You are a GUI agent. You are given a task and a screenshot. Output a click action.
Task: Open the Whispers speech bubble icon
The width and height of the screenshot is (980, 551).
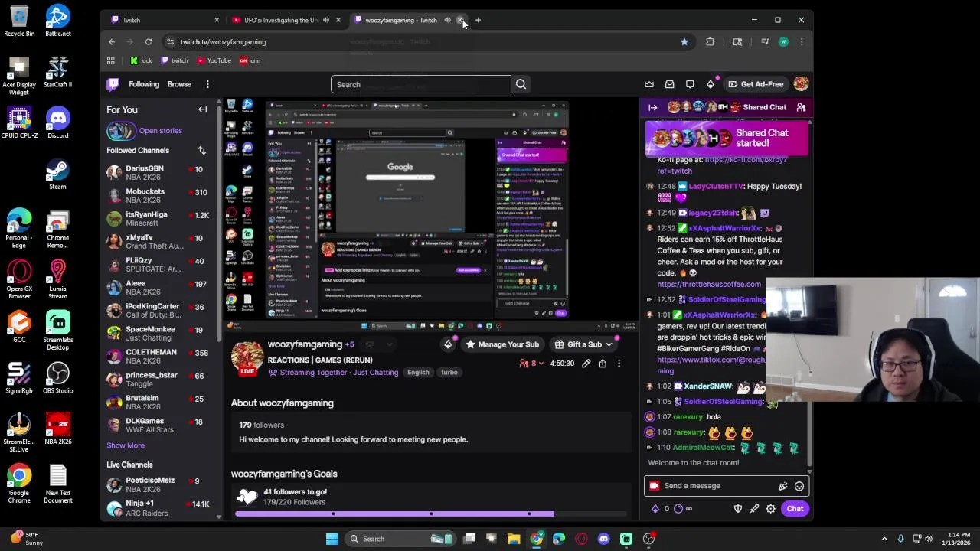(690, 84)
